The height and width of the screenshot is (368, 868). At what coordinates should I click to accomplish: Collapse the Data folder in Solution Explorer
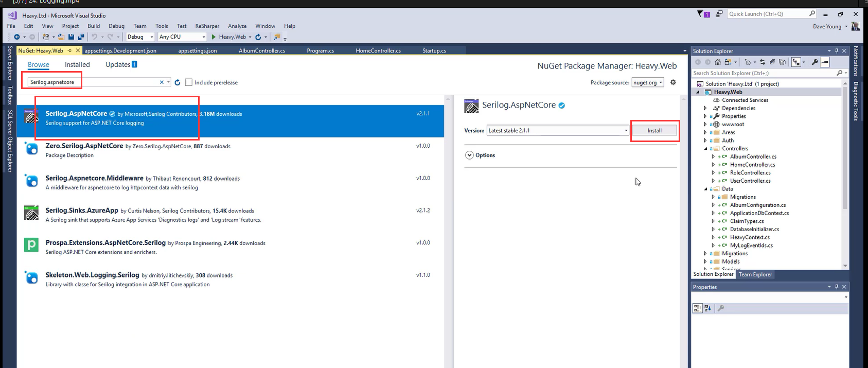(705, 189)
